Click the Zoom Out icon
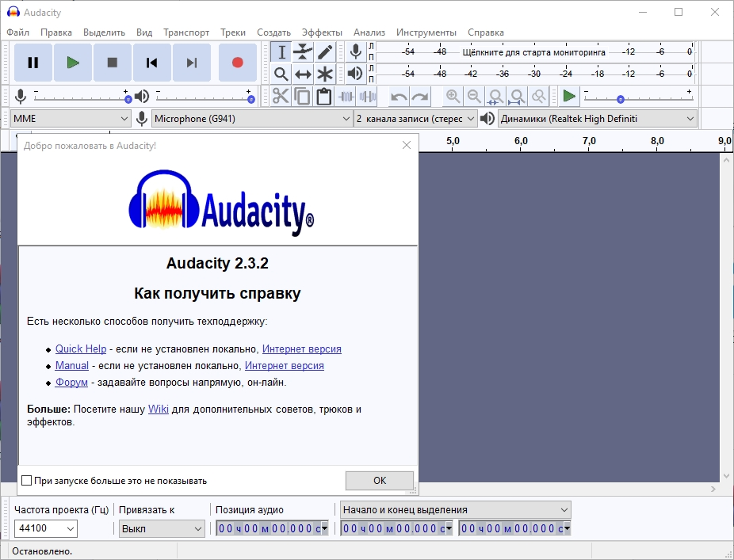The height and width of the screenshot is (560, 734). [x=474, y=97]
